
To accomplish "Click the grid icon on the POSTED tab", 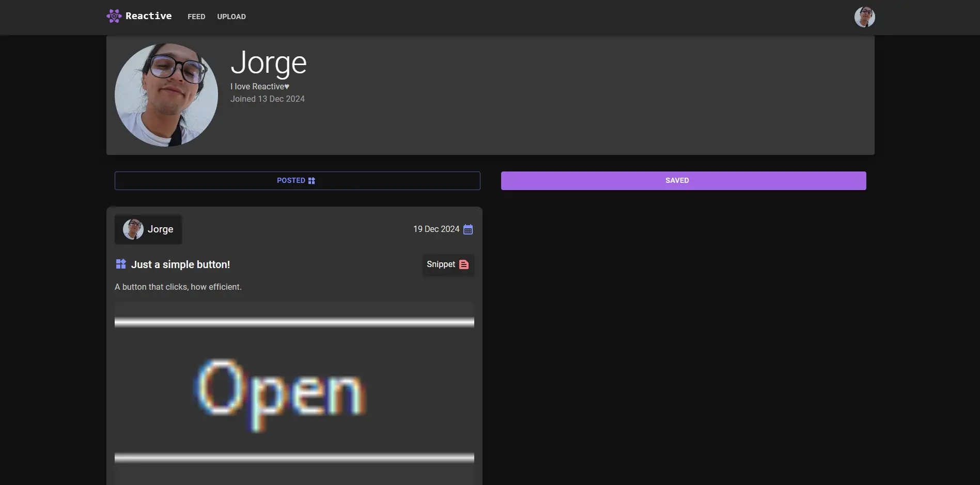I will coord(312,181).
